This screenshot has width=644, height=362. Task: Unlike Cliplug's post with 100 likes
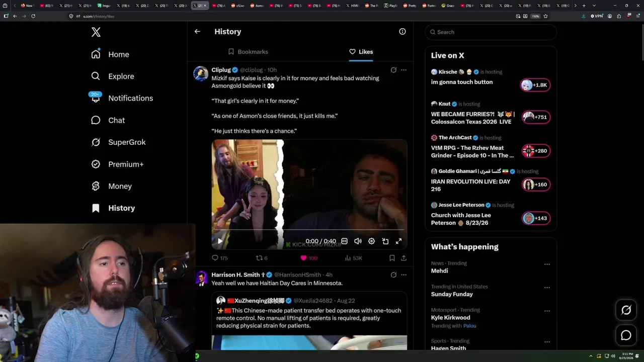[x=309, y=258]
